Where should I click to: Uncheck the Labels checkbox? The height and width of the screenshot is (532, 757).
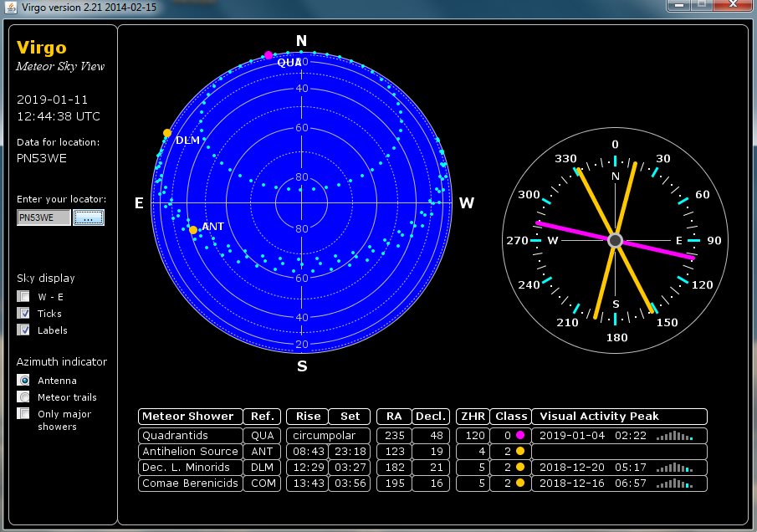(x=23, y=330)
